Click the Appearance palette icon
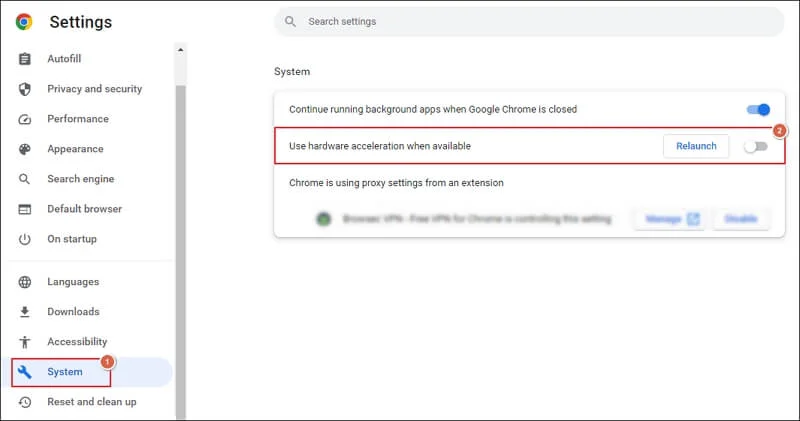Screen dimensions: 800x421 coord(24,149)
